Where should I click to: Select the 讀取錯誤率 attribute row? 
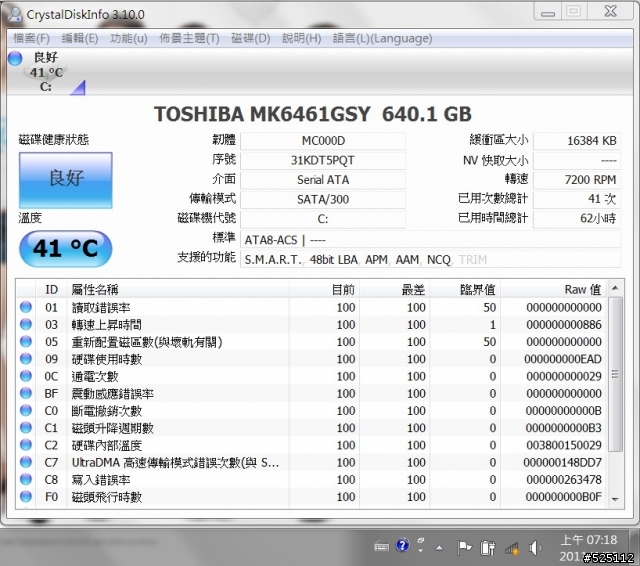[311, 307]
